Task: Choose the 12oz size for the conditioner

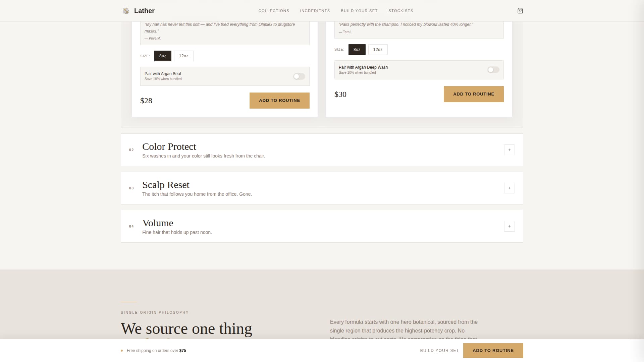Action: (x=378, y=50)
